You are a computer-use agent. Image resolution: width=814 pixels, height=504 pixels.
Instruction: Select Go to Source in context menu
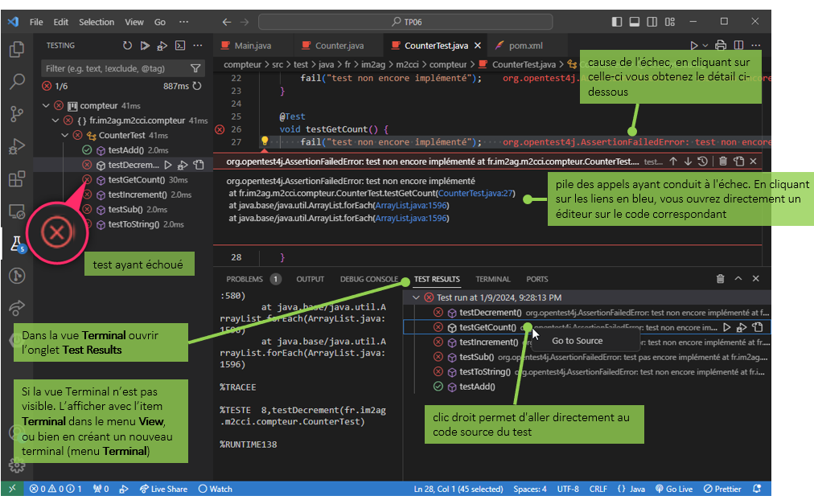pos(577,341)
